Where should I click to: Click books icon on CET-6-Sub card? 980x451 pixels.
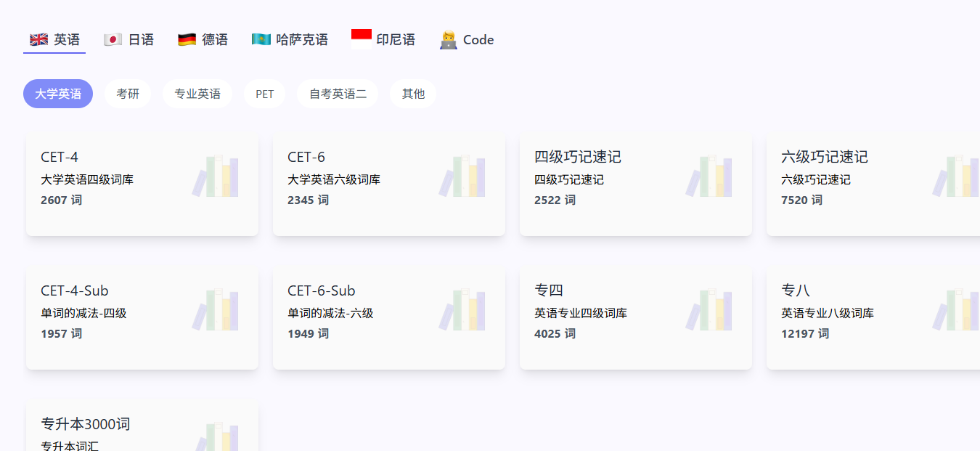[x=462, y=310]
